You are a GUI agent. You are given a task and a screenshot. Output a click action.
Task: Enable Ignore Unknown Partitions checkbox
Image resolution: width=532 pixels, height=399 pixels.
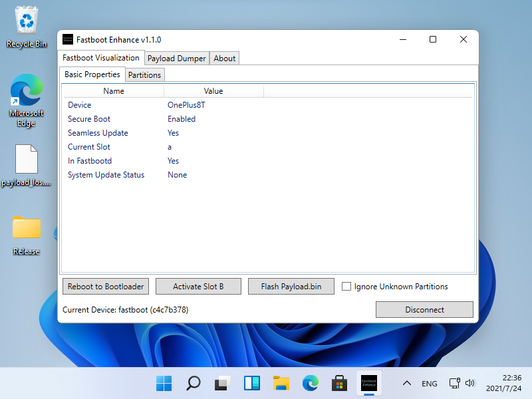(x=346, y=287)
